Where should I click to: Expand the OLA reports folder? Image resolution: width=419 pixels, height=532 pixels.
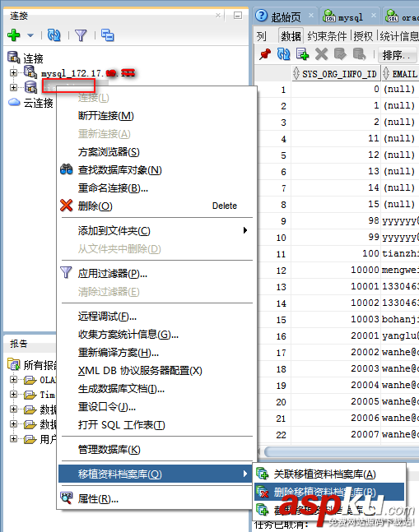(x=13, y=379)
